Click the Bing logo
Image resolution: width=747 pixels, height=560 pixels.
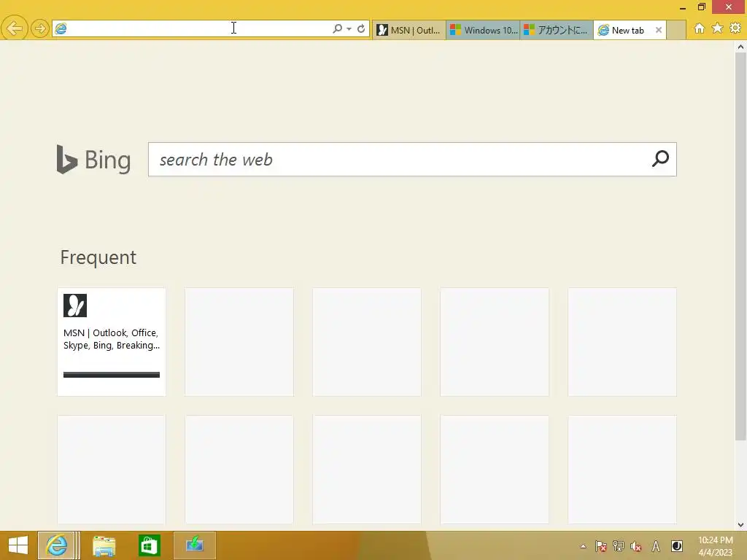pyautogui.click(x=93, y=160)
